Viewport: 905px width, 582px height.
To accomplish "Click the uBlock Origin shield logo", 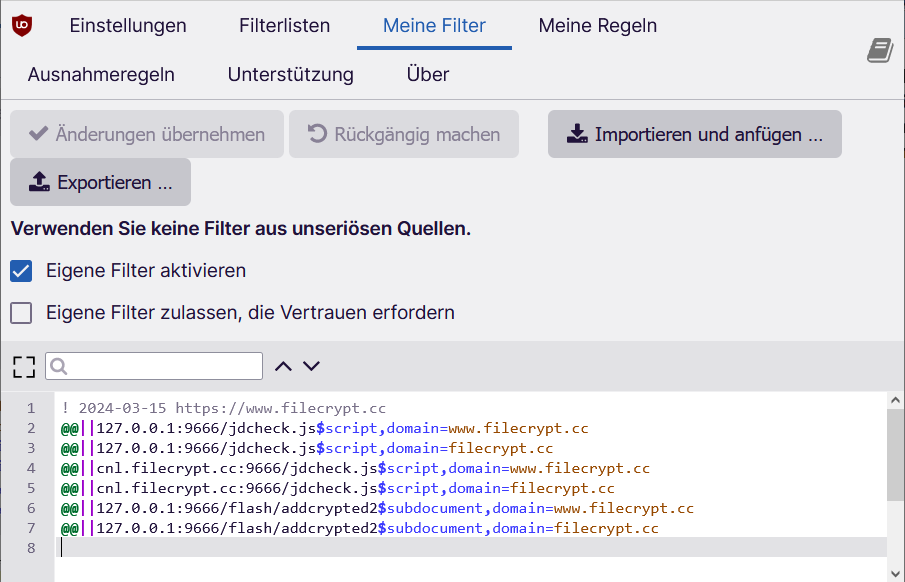I will (x=22, y=26).
